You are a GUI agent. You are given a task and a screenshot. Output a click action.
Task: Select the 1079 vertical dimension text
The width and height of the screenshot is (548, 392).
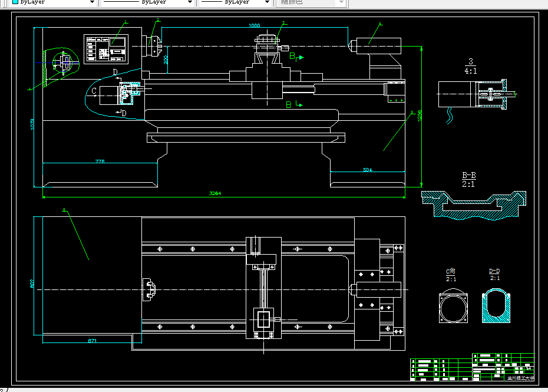tap(32, 124)
